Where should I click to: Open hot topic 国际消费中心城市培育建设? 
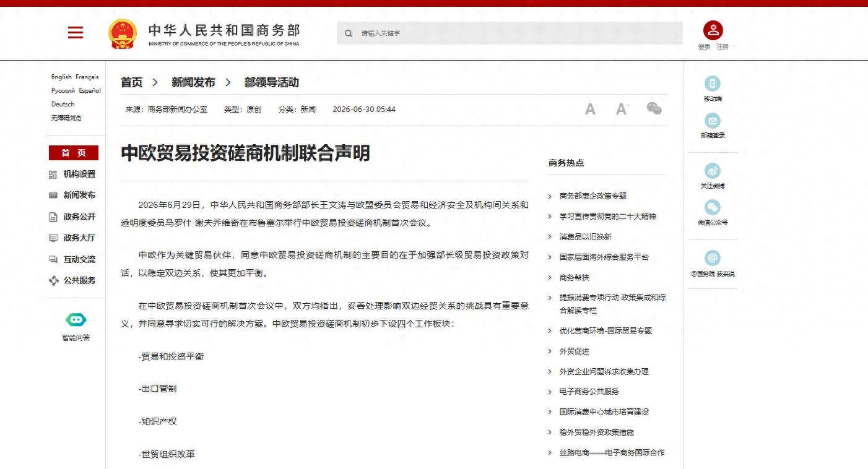[604, 412]
